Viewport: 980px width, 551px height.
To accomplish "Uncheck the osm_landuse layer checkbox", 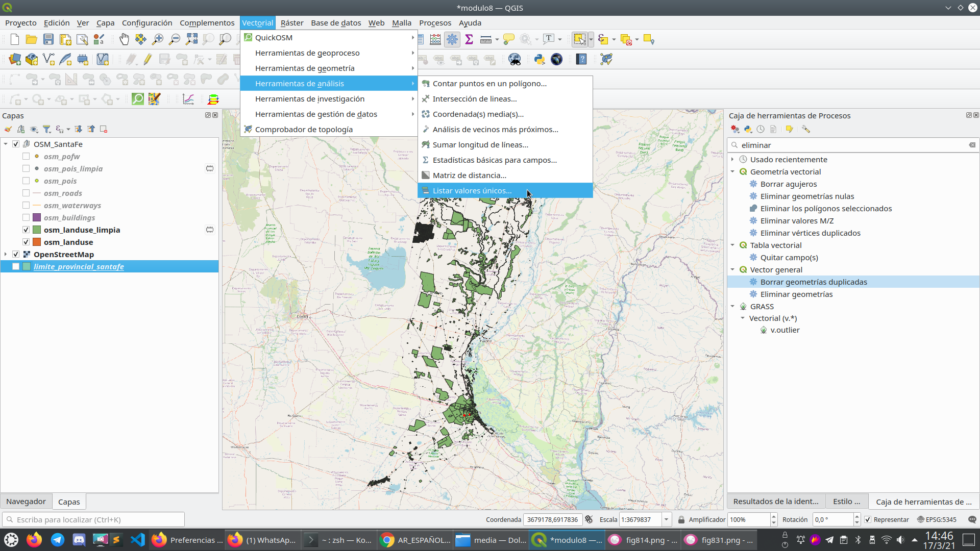I will point(26,242).
